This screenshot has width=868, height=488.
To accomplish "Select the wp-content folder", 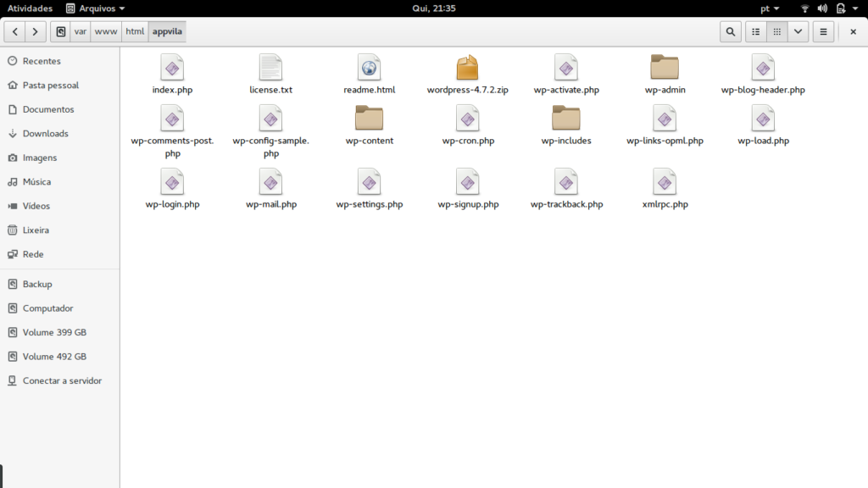I will click(x=369, y=119).
